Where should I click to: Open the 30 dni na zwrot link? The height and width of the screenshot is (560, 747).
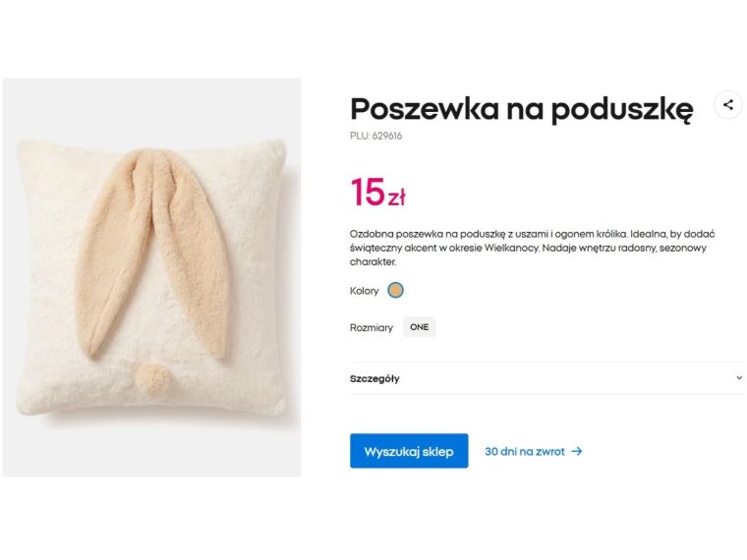point(525,452)
